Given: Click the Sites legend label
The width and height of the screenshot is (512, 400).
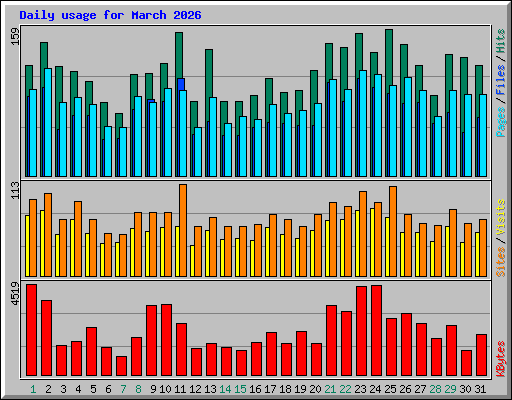Looking at the screenshot, I should click(x=501, y=262).
